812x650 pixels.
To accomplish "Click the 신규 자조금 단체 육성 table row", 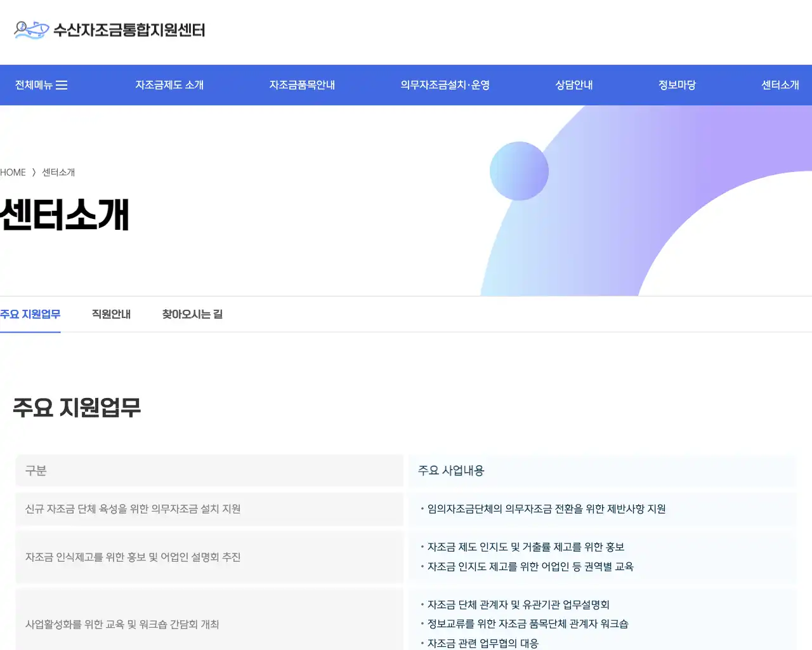I will [x=209, y=509].
